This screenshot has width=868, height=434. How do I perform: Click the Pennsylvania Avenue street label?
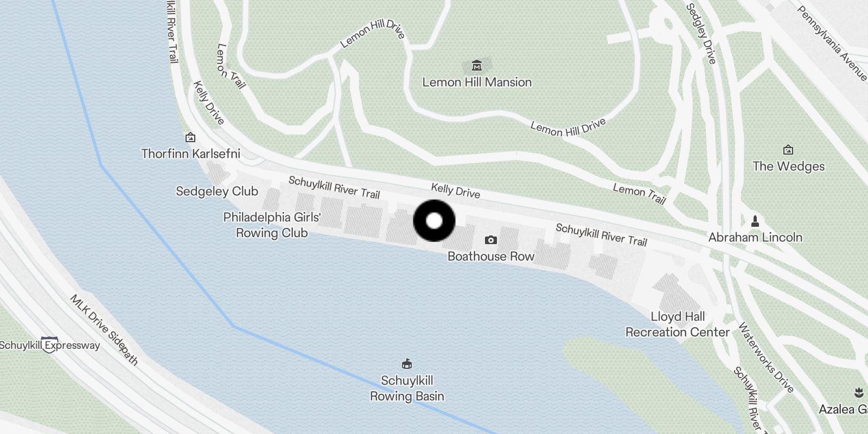pyautogui.click(x=832, y=43)
